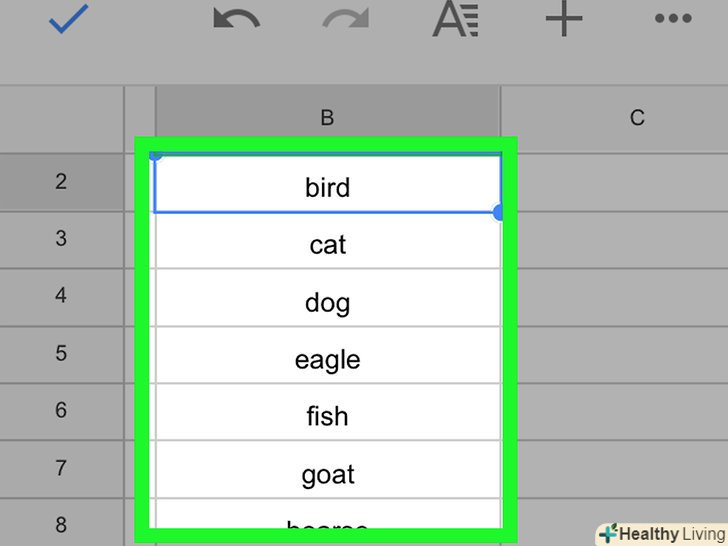Undo the last action
The image size is (728, 546).
point(236,20)
